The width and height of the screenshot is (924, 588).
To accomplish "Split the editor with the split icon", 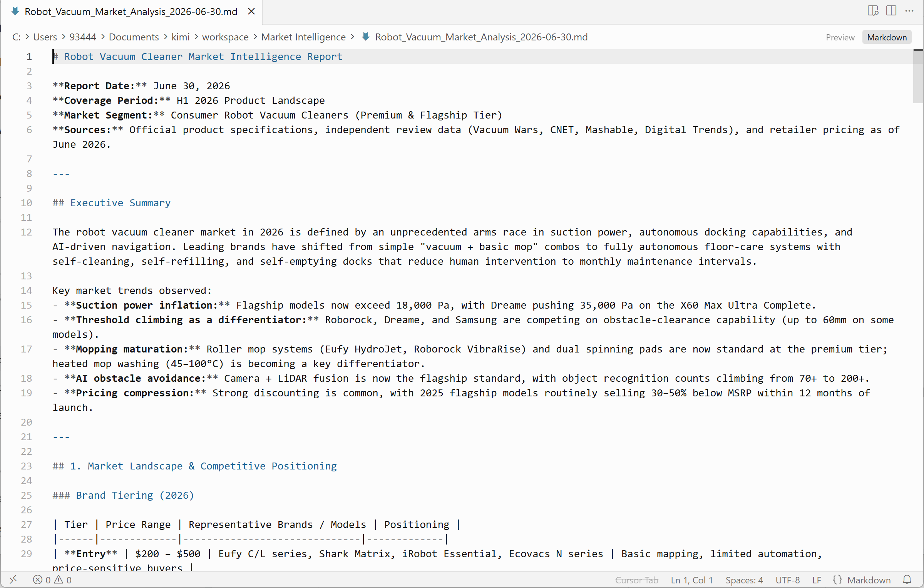I will click(891, 11).
